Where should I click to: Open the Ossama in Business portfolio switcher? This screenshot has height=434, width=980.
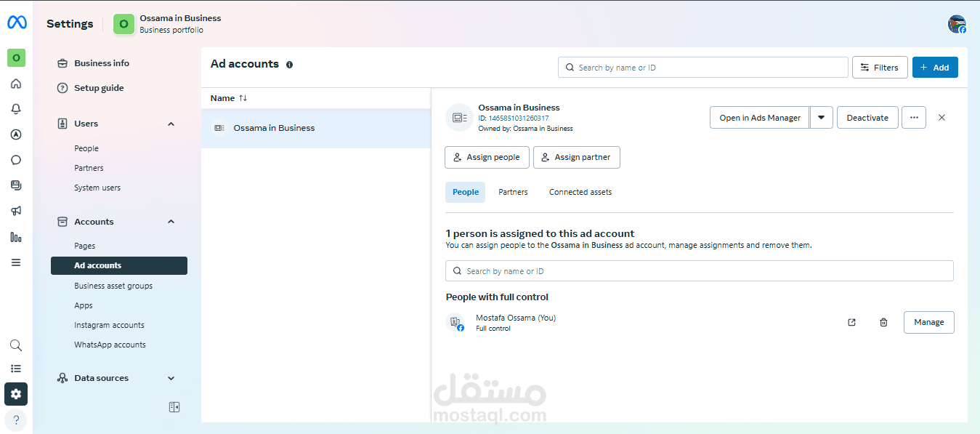[x=167, y=24]
